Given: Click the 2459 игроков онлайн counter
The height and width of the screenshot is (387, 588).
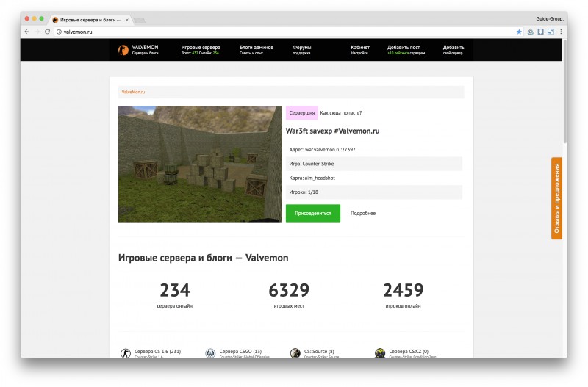Looking at the screenshot, I should (x=403, y=294).
